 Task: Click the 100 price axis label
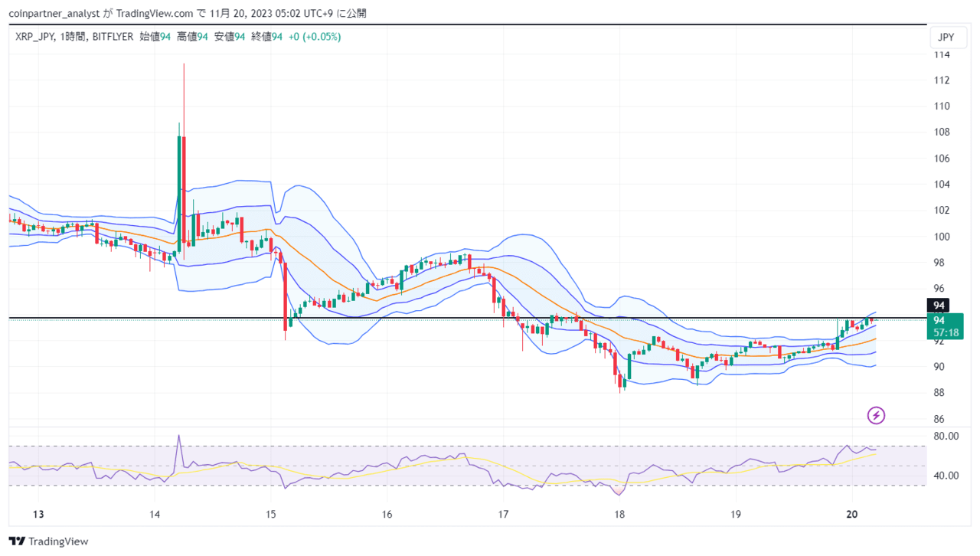pyautogui.click(x=941, y=237)
